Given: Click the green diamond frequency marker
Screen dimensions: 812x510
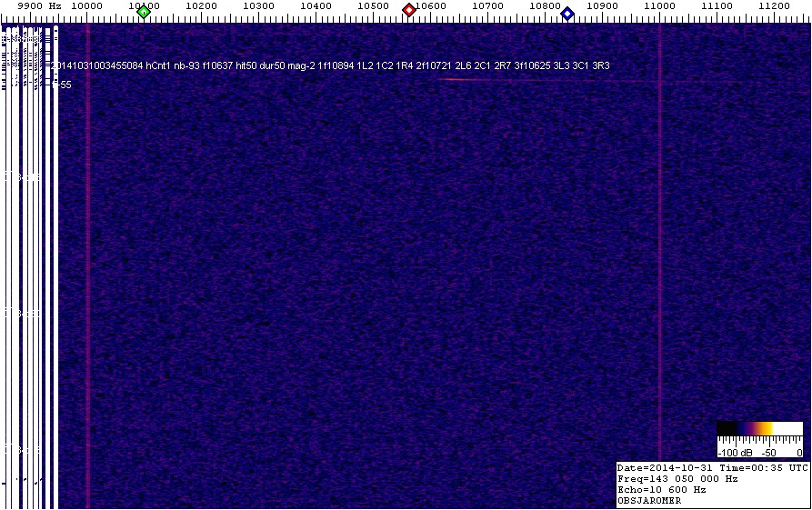Looking at the screenshot, I should coord(144,11).
